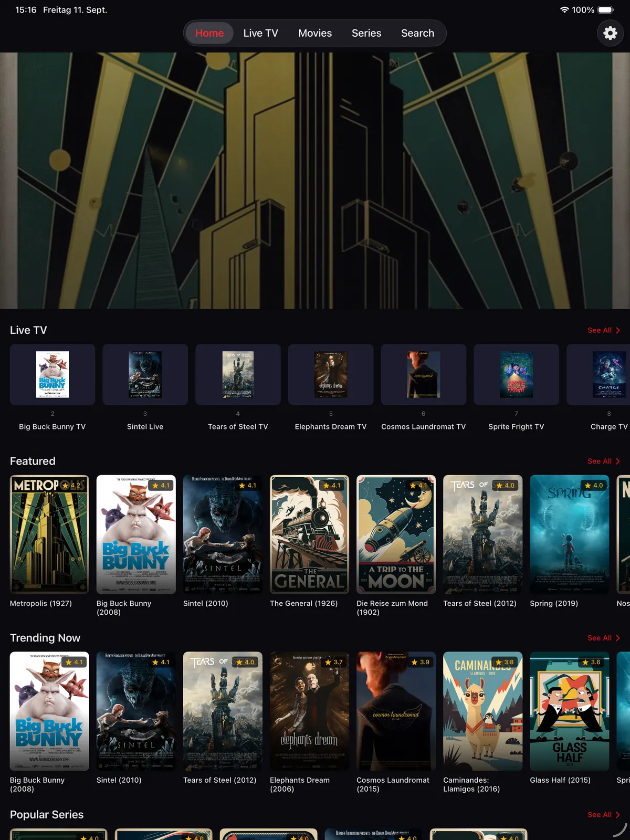Open Tears of Steel poster in Featured
Image resolution: width=630 pixels, height=840 pixels.
click(x=482, y=534)
